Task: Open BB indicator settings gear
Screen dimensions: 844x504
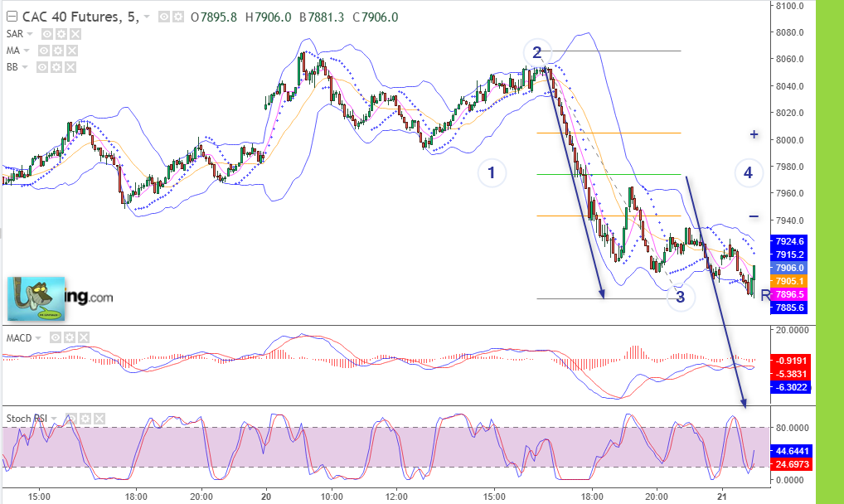Action: 56,67
